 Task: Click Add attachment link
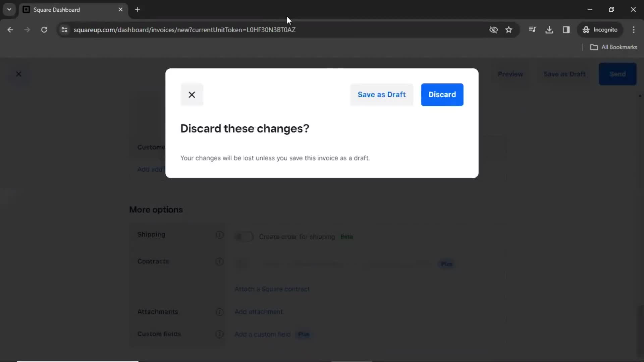tap(259, 312)
